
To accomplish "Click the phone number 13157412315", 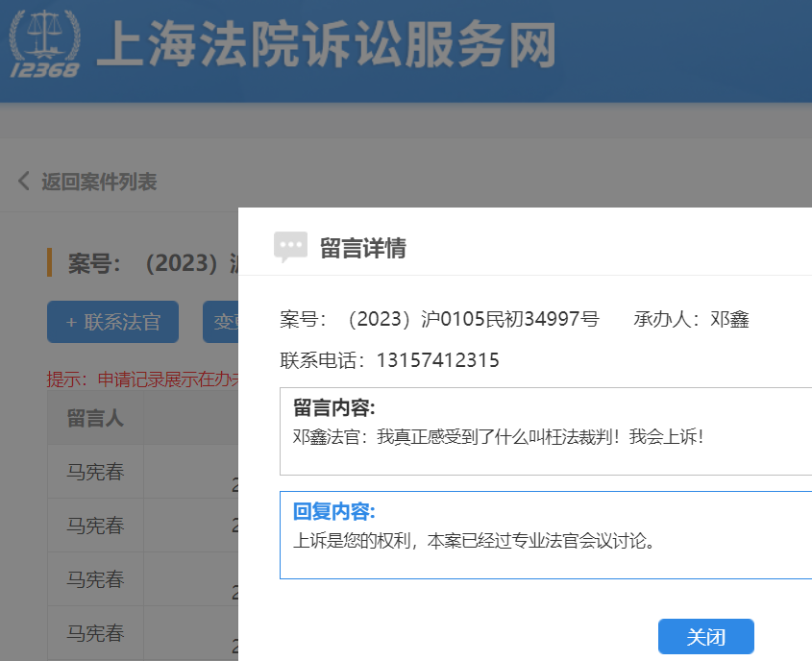I will click(x=437, y=360).
